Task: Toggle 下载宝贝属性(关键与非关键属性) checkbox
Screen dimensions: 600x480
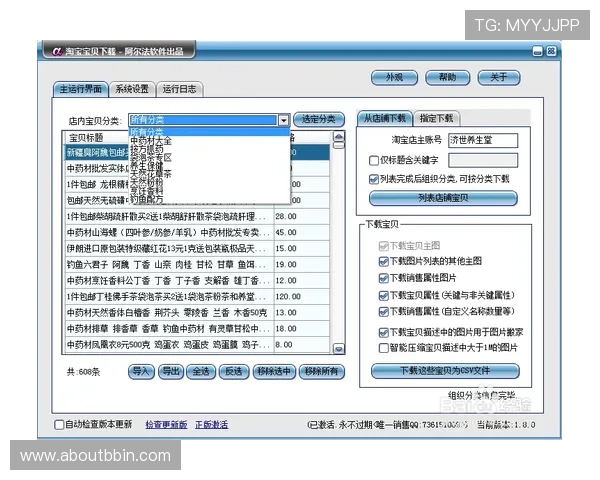Action: click(383, 296)
